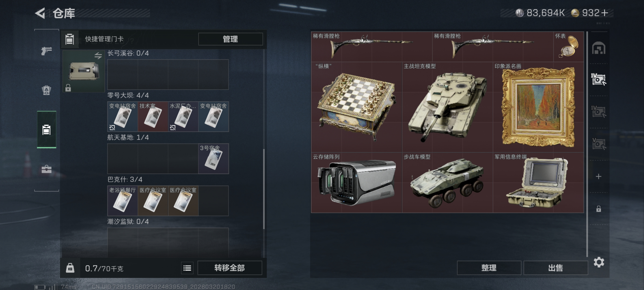Select the V safe box icon
The image size is (644, 290).
[598, 144]
